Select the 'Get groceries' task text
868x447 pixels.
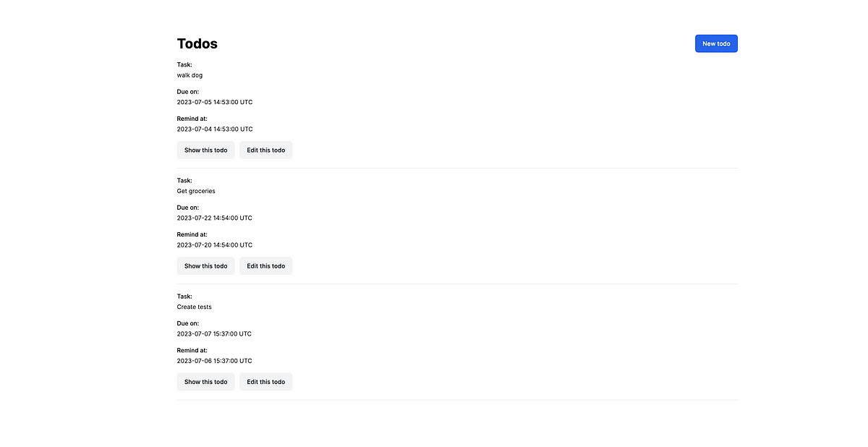point(196,191)
